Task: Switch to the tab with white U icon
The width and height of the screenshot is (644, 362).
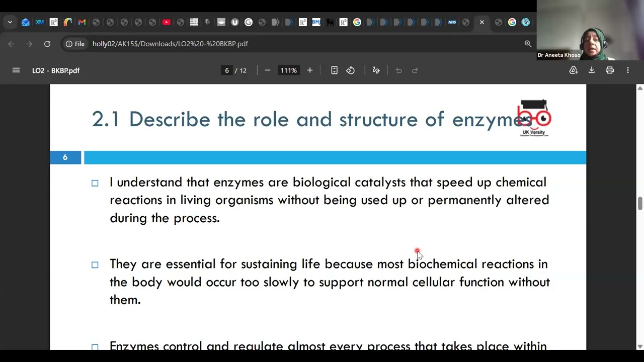Action: point(234,22)
